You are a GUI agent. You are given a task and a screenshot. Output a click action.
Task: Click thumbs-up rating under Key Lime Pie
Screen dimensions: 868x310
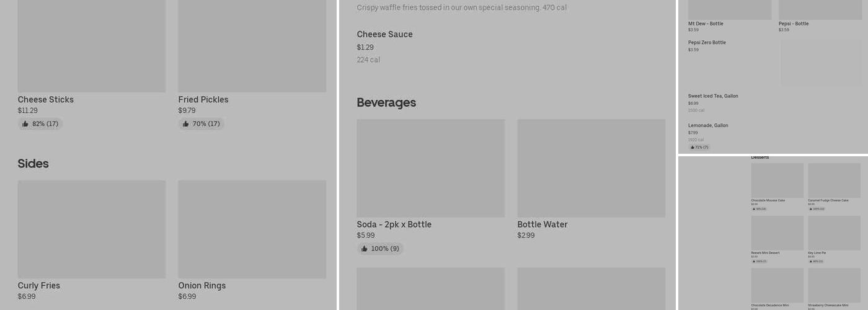click(x=817, y=261)
